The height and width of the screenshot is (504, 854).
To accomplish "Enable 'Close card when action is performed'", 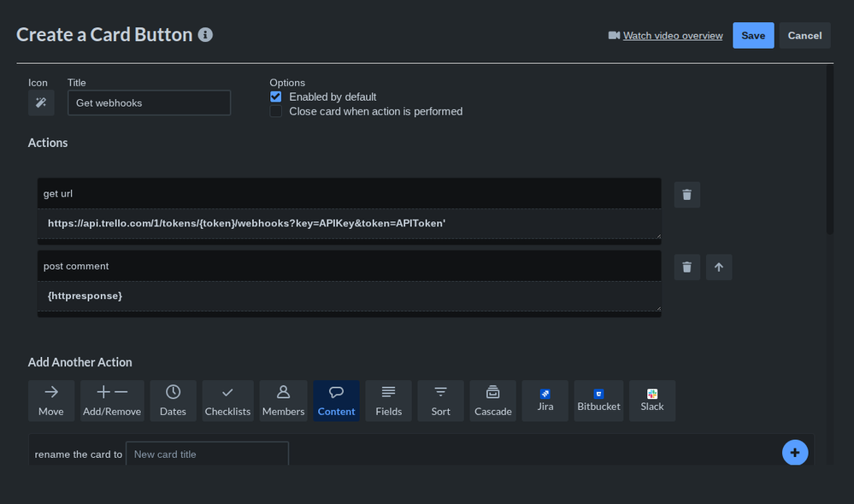I will click(x=276, y=111).
